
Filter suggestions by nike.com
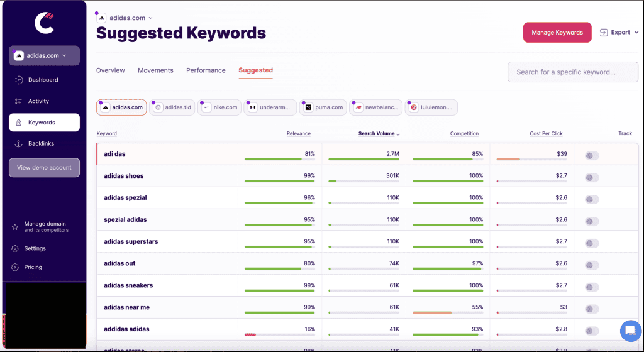coord(219,107)
